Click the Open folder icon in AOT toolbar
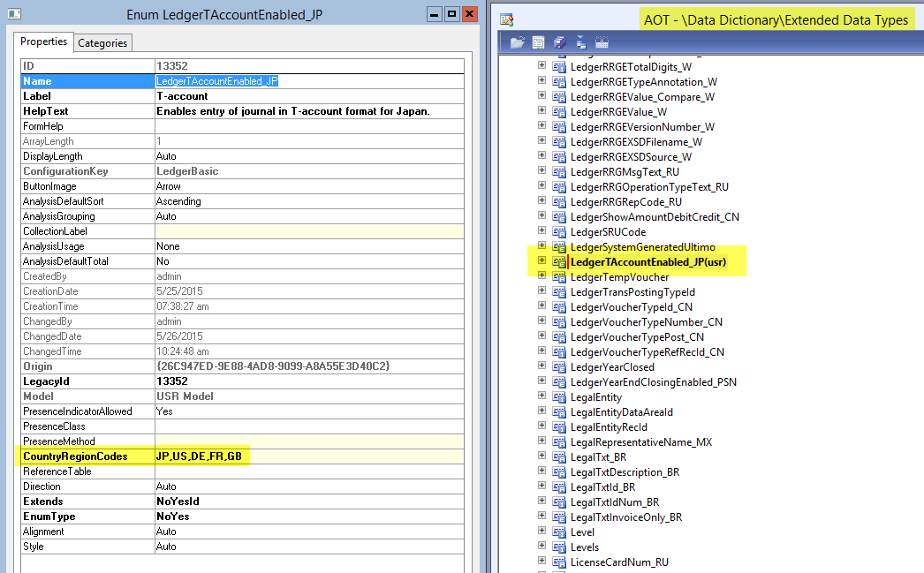The width and height of the screenshot is (924, 573). [x=517, y=41]
